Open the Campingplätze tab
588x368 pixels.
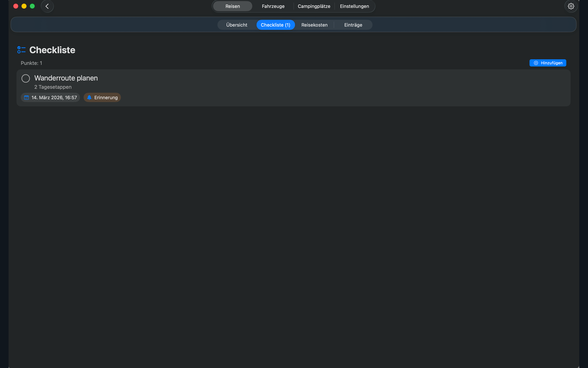(314, 6)
